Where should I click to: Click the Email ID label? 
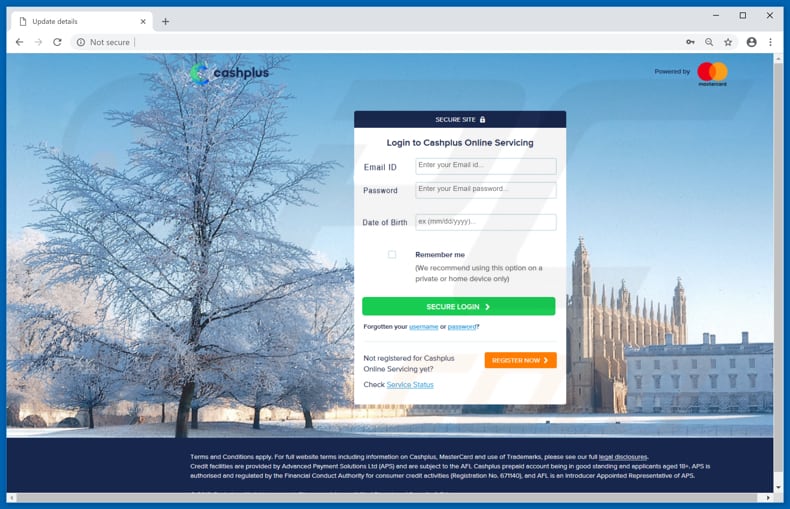[380, 167]
